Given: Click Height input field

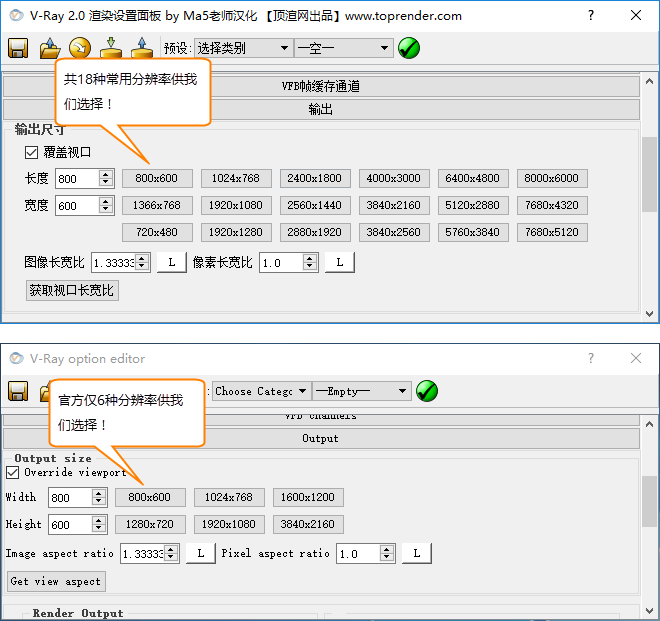Looking at the screenshot, I should point(70,525).
